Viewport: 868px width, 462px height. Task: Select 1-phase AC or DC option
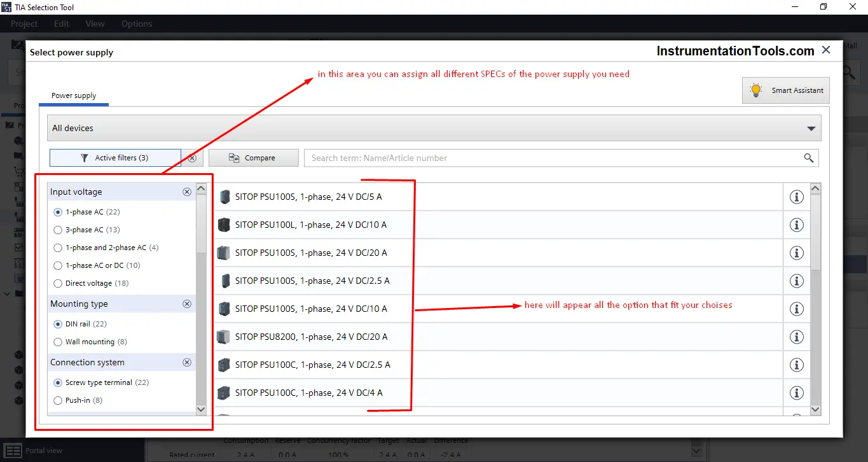pos(58,265)
